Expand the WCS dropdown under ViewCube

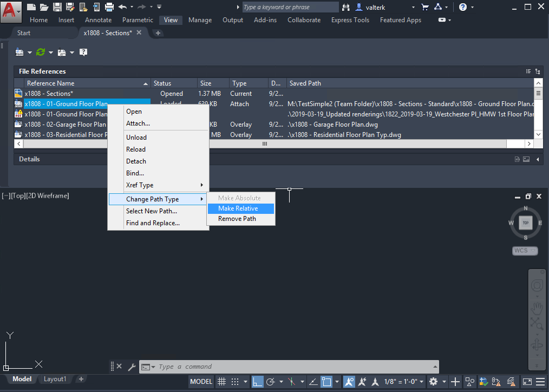[x=533, y=251]
